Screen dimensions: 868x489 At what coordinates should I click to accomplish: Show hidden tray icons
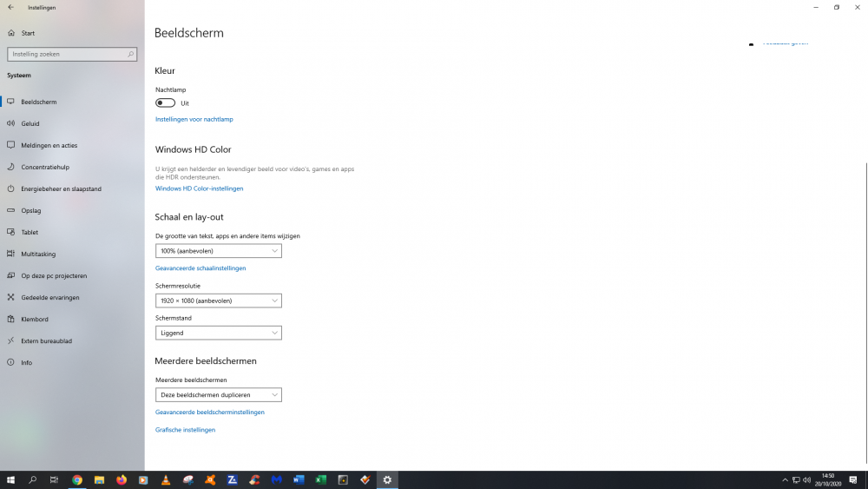coord(785,479)
